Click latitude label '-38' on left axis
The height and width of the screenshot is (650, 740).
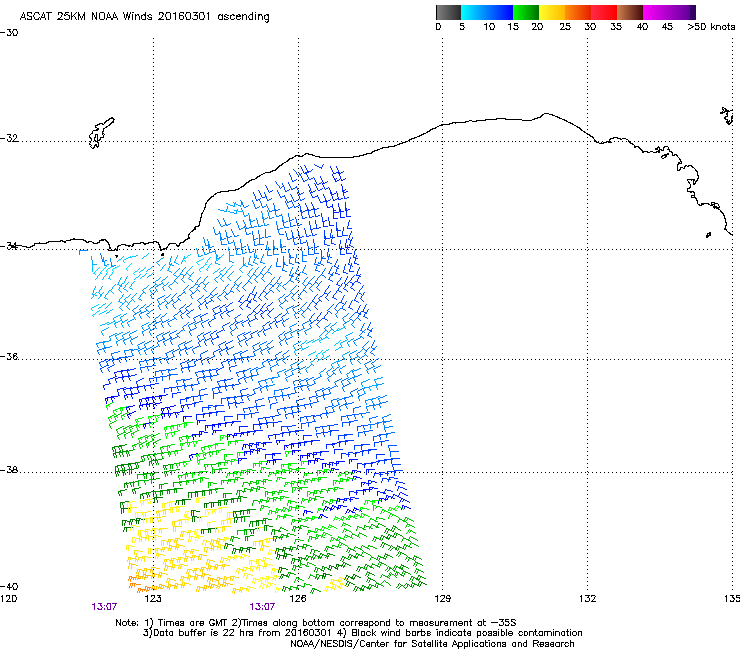coord(9,470)
